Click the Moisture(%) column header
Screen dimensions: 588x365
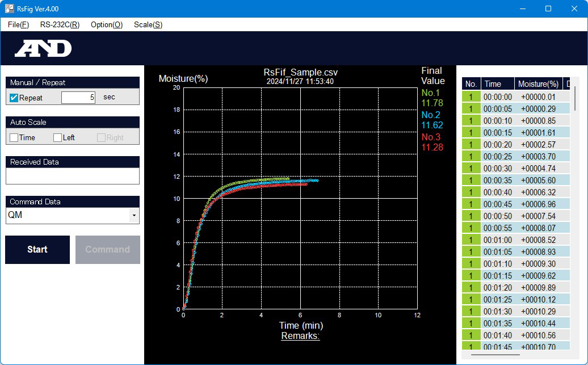(538, 84)
